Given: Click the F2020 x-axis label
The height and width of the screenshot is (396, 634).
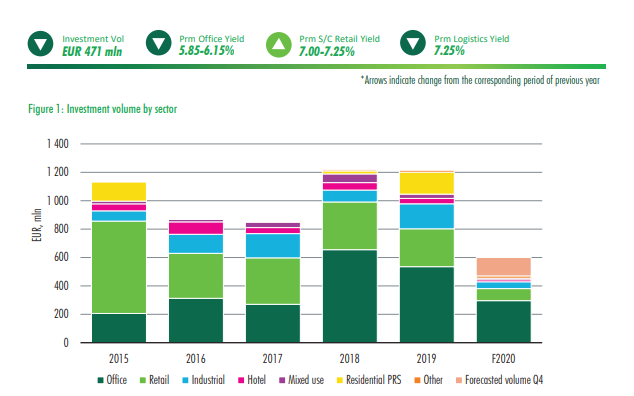Looking at the screenshot, I should [503, 359].
